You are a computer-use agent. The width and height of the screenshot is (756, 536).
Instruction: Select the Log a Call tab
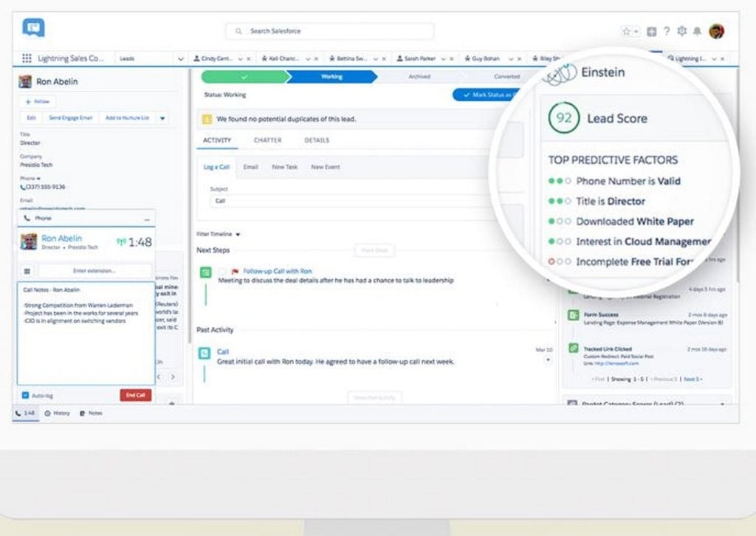coord(216,168)
